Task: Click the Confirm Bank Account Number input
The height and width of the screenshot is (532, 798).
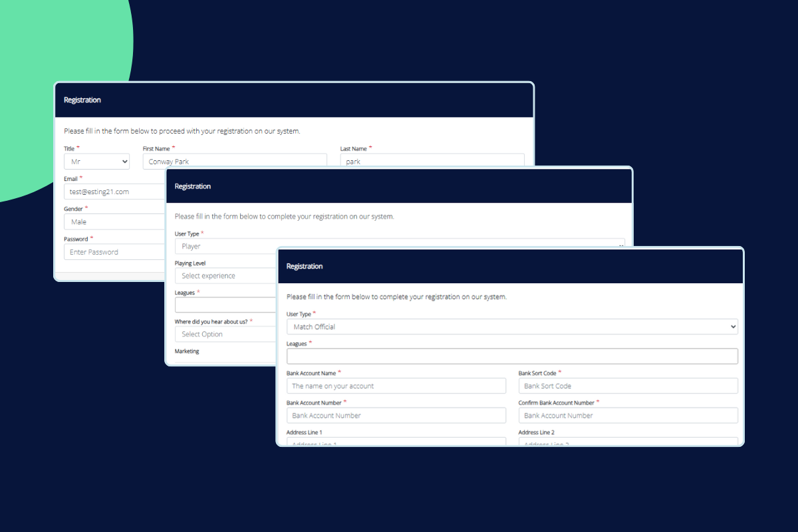Action: [x=628, y=415]
